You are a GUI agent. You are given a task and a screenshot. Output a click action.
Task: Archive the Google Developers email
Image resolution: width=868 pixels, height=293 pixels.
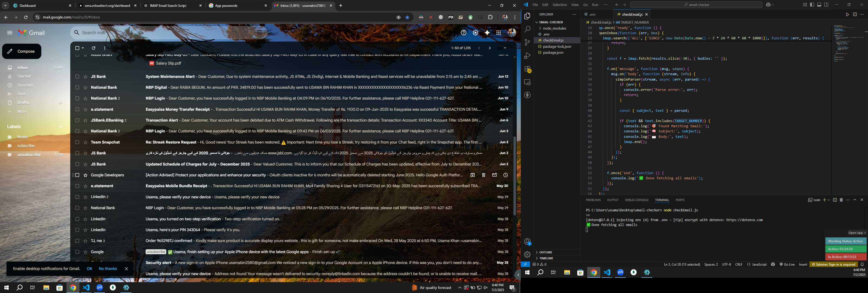click(473, 175)
